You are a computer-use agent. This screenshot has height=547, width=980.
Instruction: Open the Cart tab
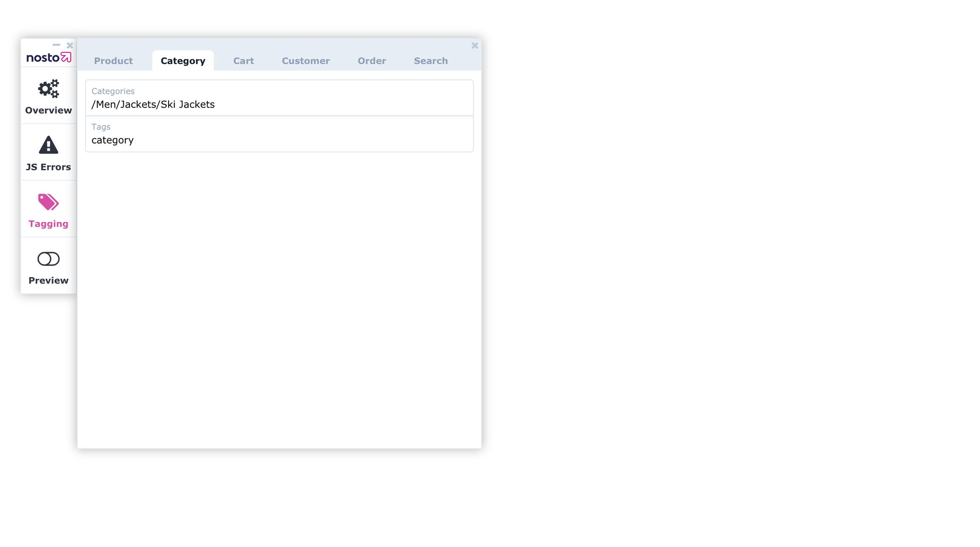tap(243, 61)
